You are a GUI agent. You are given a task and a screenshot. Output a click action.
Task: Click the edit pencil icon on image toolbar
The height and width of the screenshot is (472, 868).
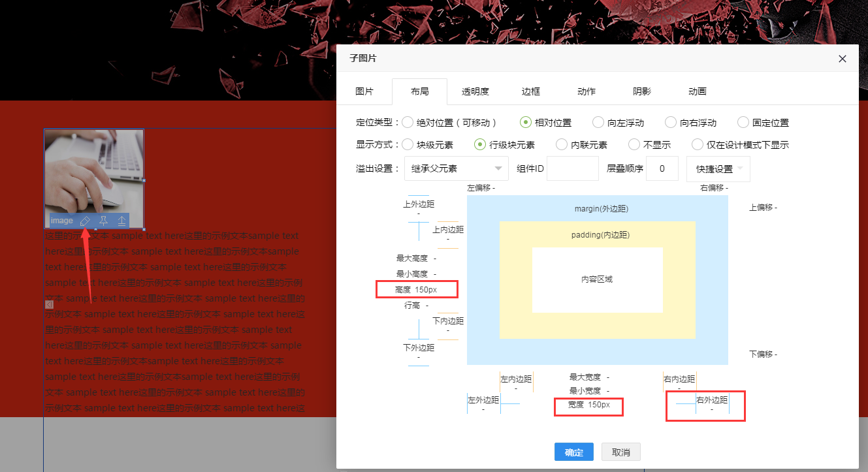tap(85, 221)
